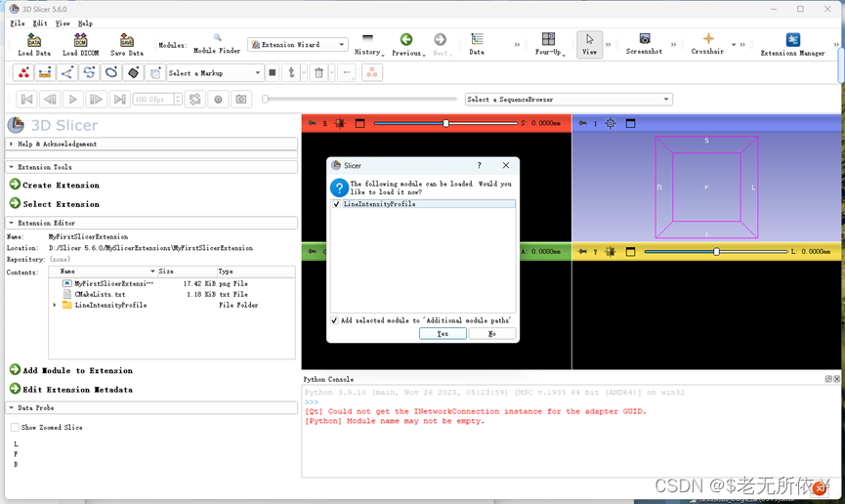Toggle the Crosshair tool
This screenshot has width=845, height=504.
(707, 44)
